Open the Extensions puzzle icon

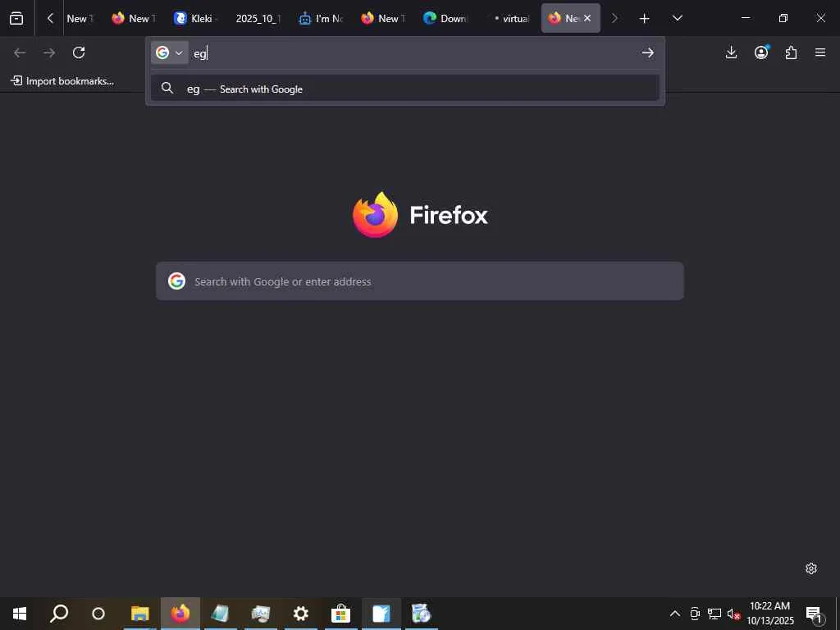click(x=792, y=52)
